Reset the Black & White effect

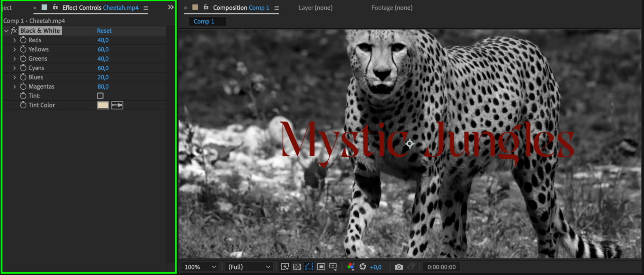coord(104,31)
